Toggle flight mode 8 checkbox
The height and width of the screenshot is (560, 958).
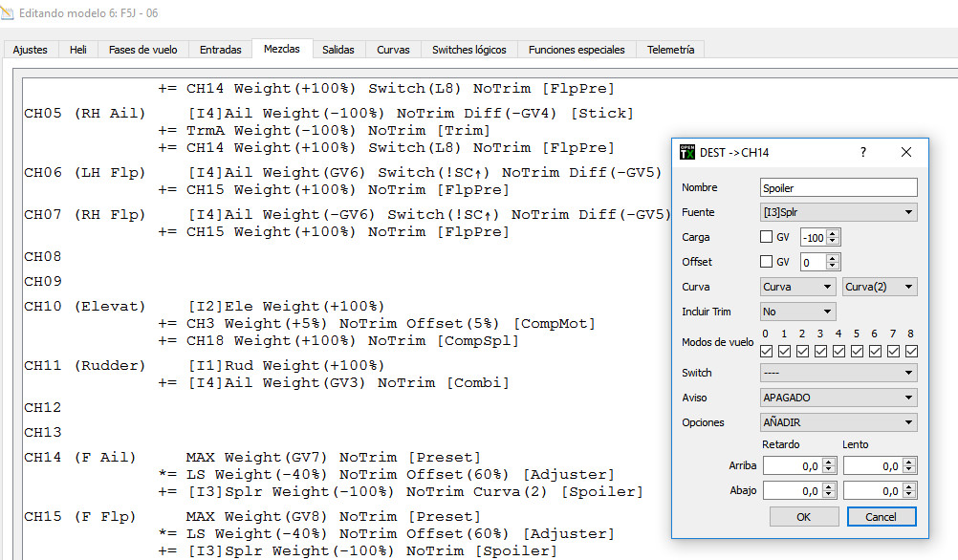911,352
